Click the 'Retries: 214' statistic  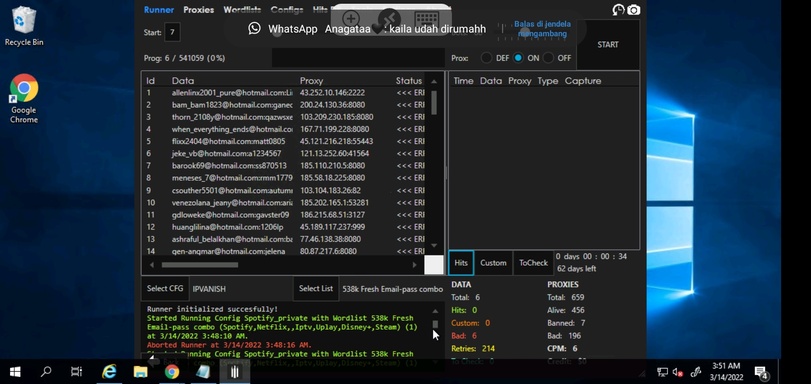[473, 349]
